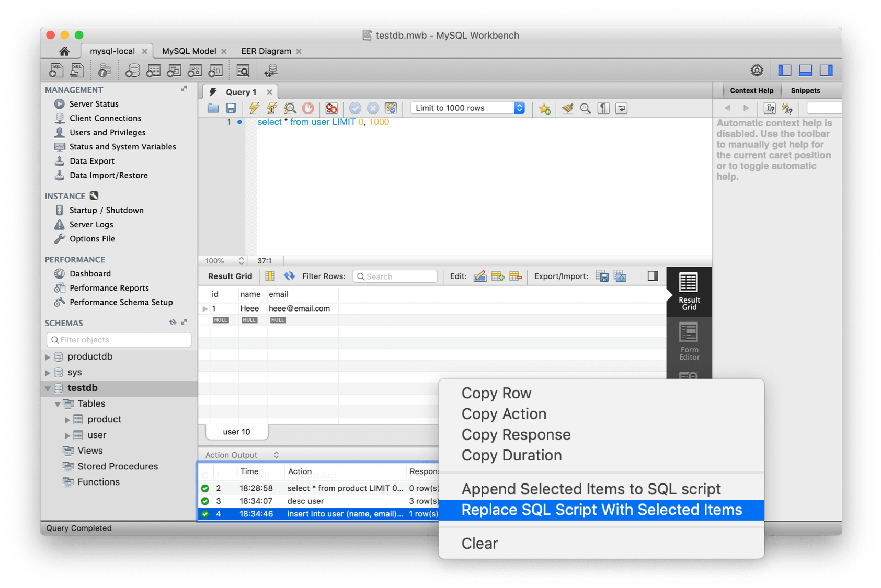Open the Export recordset icon in Result Grid
Screen dimensions: 881x588
pyautogui.click(x=602, y=276)
